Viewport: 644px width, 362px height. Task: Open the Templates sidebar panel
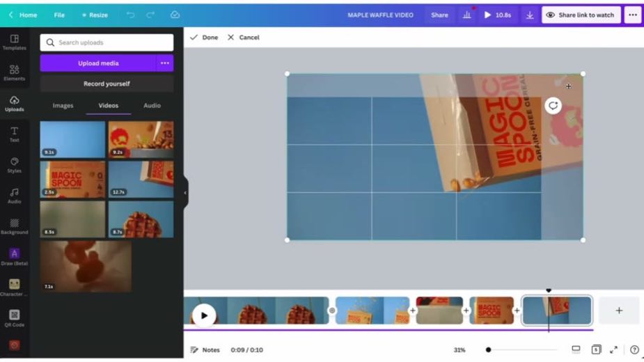(15, 42)
